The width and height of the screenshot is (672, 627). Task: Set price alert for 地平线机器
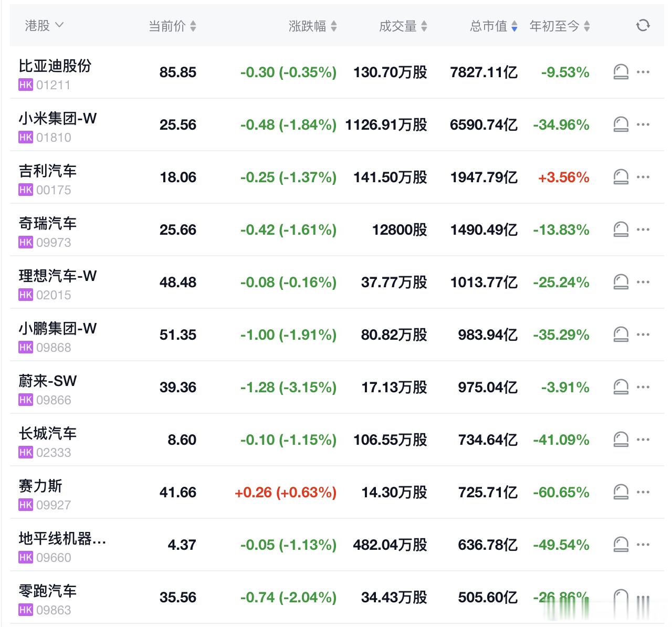621,545
